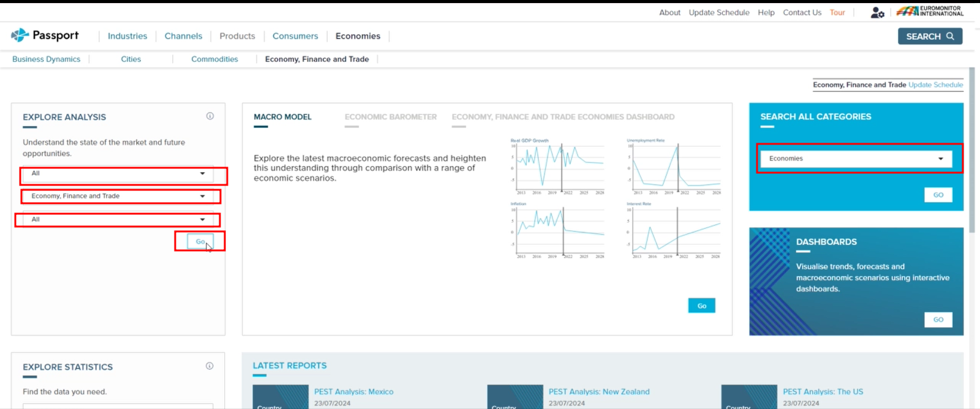Click the Explore Analysis info icon

(x=210, y=116)
